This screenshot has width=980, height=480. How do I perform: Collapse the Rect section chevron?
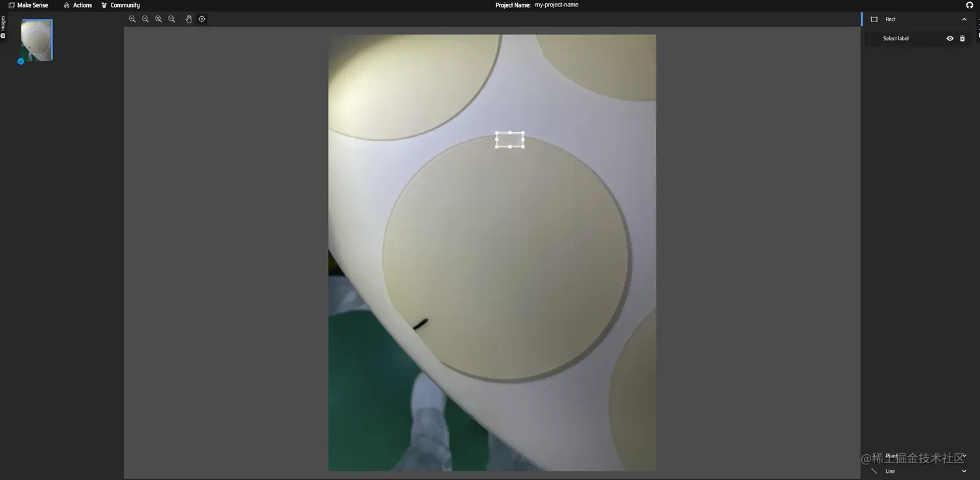(x=964, y=19)
